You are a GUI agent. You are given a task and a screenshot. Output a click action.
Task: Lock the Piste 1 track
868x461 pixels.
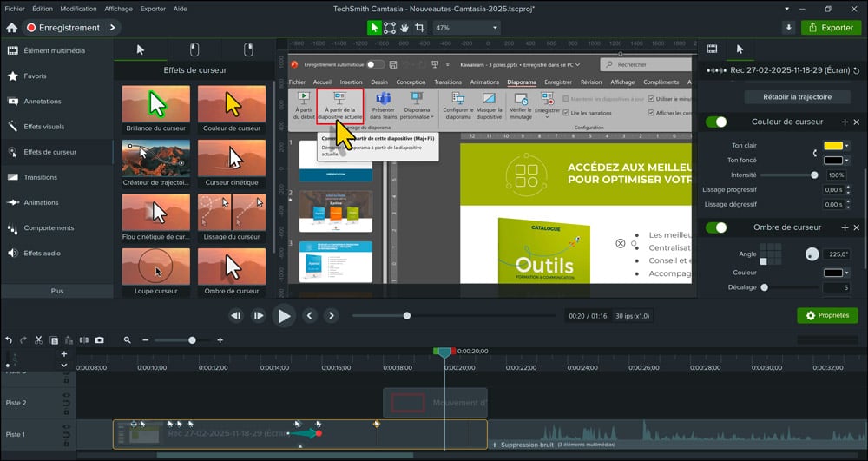tap(67, 442)
